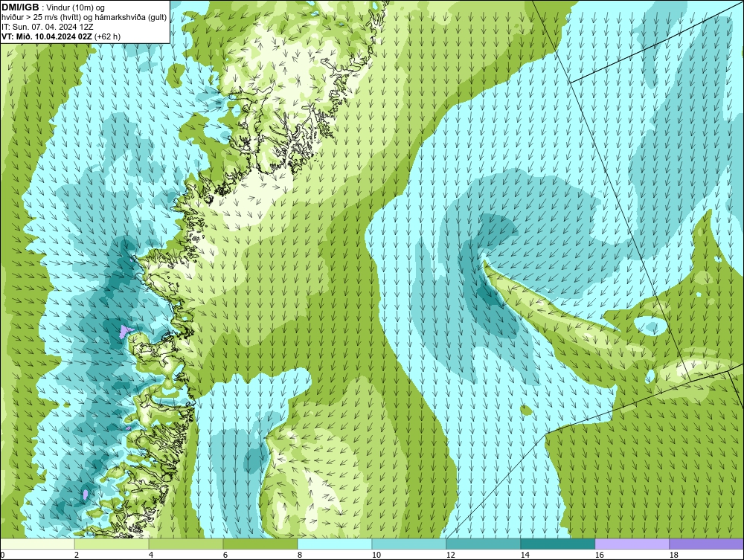
Task: Select the 18+ m/s purple swatch
Action: [x=706, y=544]
